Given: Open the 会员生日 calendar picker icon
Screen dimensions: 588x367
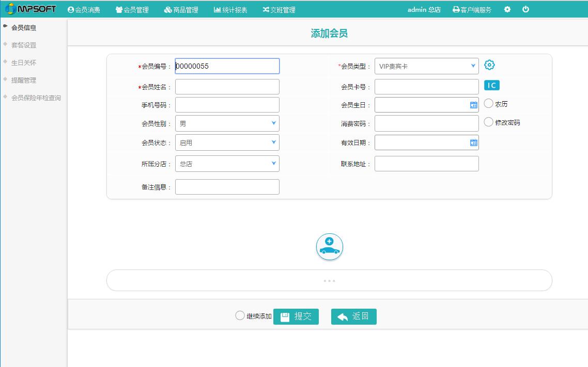Looking at the screenshot, I should click(473, 105).
